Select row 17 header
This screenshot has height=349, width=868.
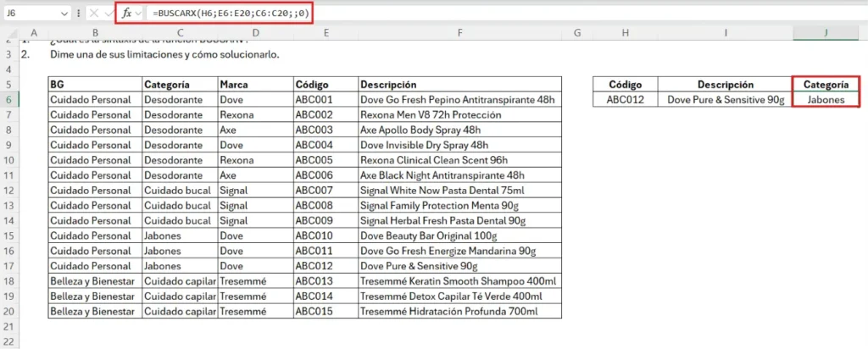[9, 265]
